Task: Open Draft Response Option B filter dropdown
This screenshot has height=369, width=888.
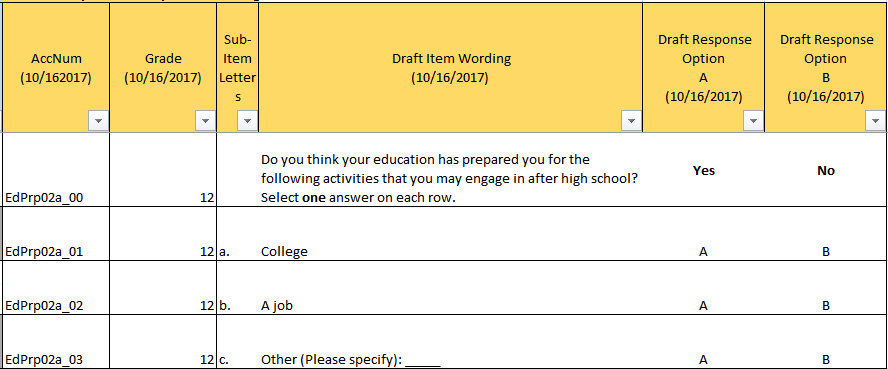Action: click(876, 121)
